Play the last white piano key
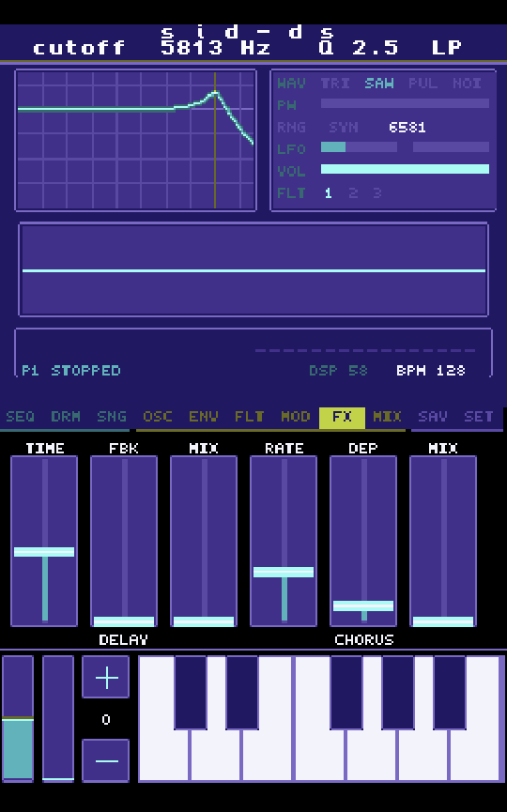 tap(474, 755)
